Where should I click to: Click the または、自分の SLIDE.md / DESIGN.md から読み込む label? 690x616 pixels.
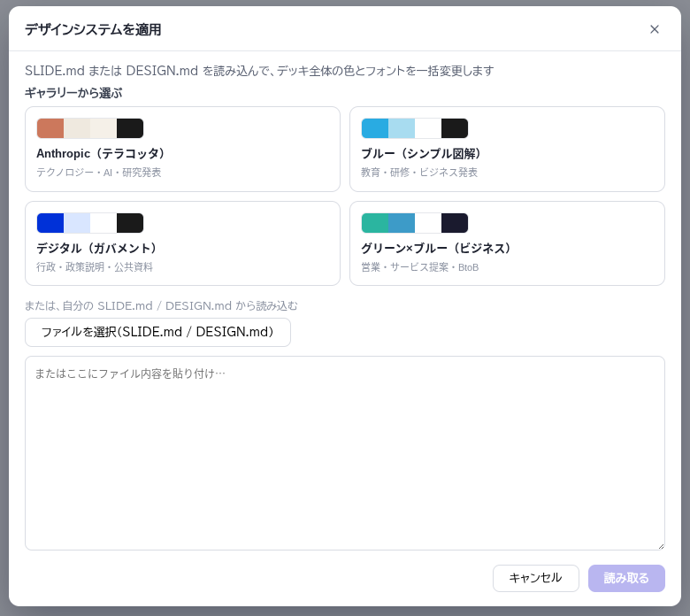click(161, 306)
